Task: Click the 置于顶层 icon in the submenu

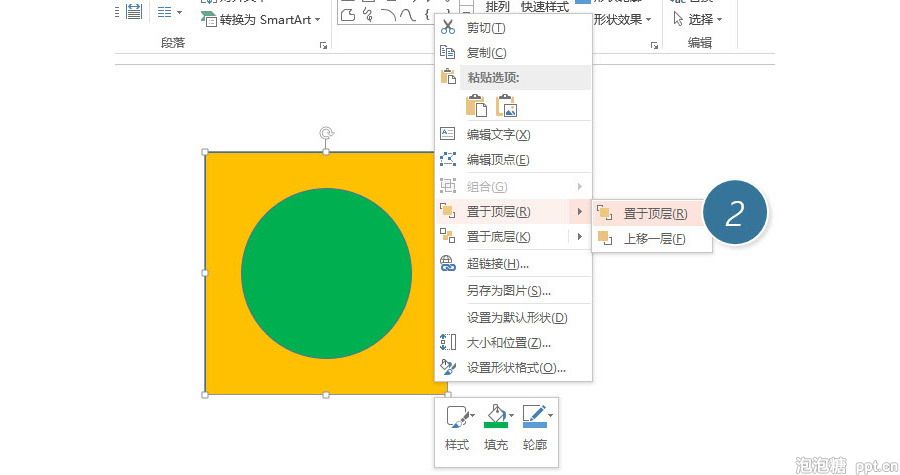Action: (604, 213)
